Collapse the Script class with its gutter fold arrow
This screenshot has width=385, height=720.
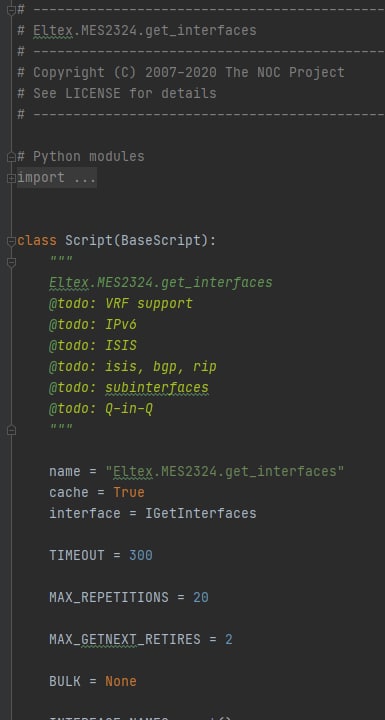(11, 241)
